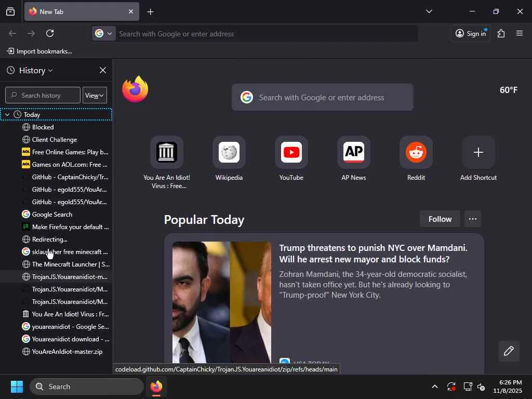Sign in to a Firefox account
The height and width of the screenshot is (399, 532).
point(471,33)
